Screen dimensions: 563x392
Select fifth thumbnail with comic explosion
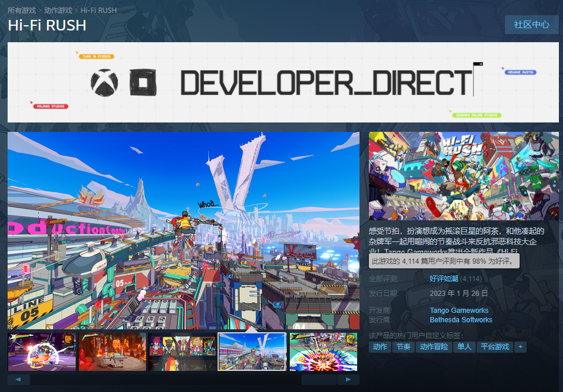tap(323, 352)
